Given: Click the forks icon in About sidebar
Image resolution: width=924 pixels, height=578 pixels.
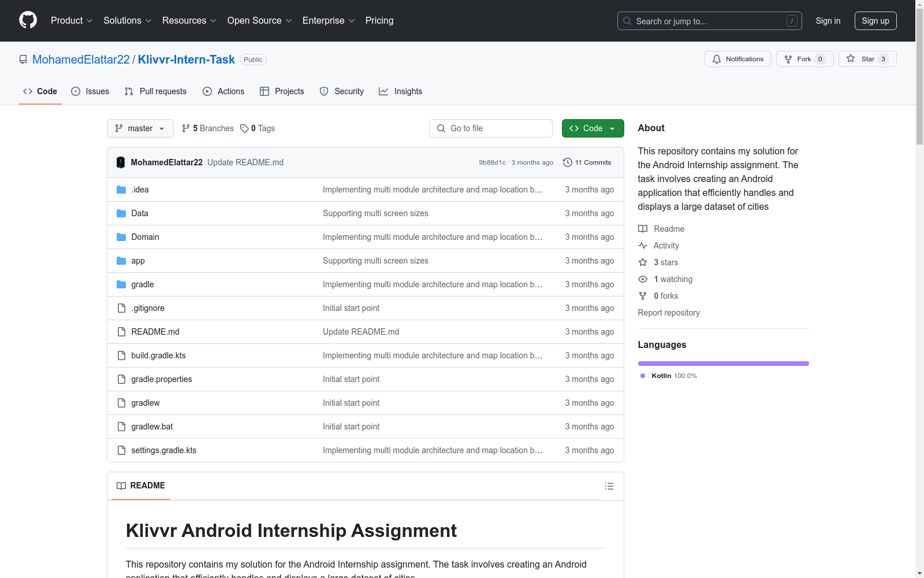Looking at the screenshot, I should (643, 296).
